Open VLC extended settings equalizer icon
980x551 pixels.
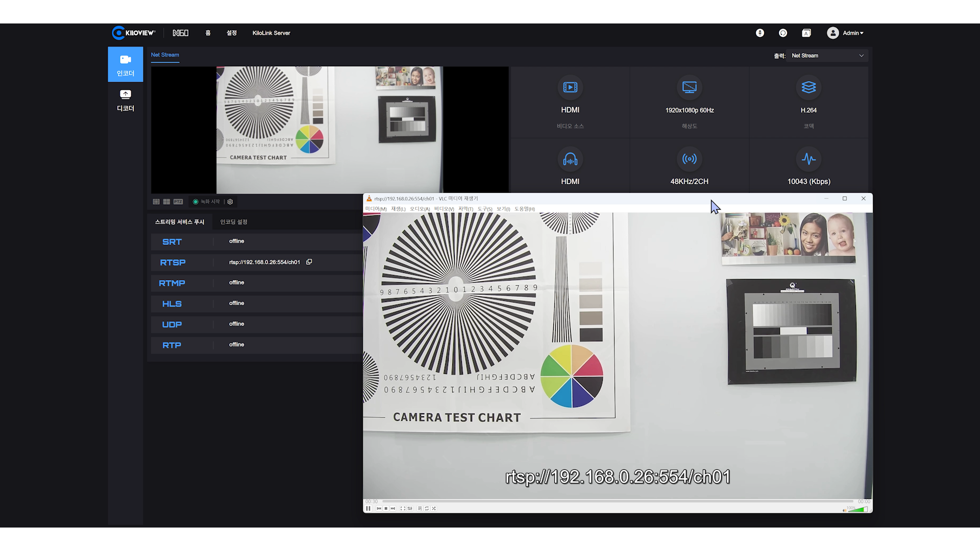(x=410, y=508)
